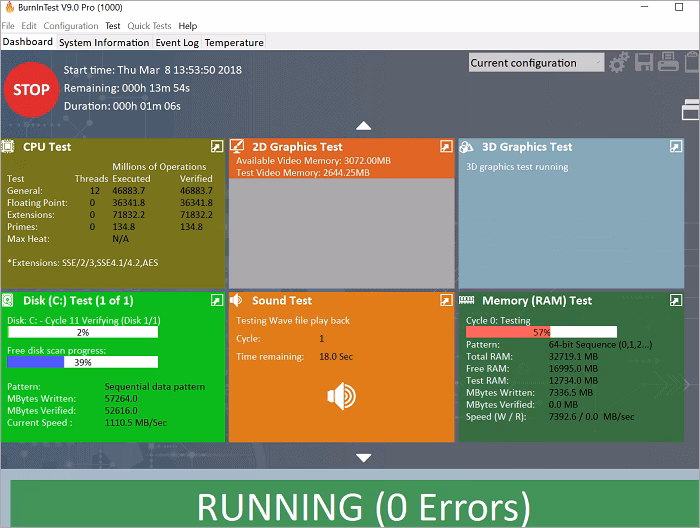This screenshot has width=700, height=528.
Task: Click the Sound Test title speaker icon
Action: click(x=236, y=300)
